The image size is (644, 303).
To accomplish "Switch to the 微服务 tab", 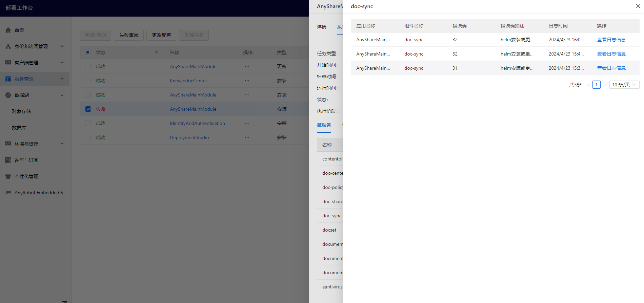I will [324, 125].
